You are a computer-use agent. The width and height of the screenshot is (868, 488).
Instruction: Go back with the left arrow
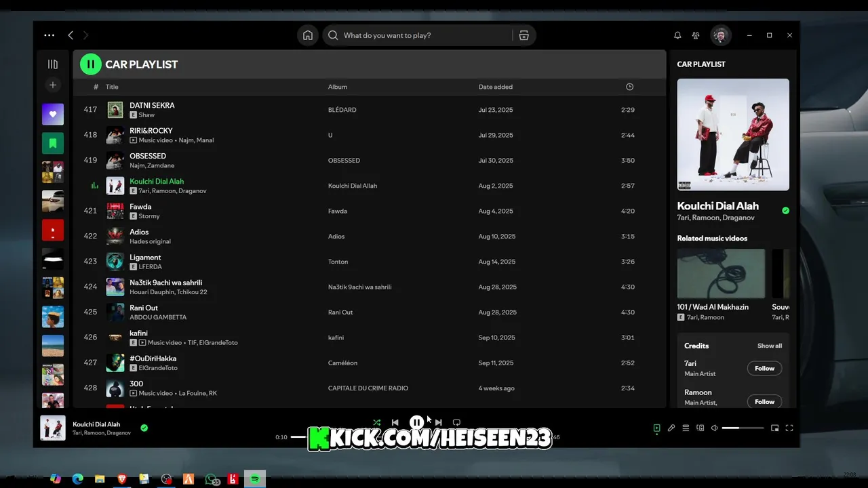pos(71,35)
